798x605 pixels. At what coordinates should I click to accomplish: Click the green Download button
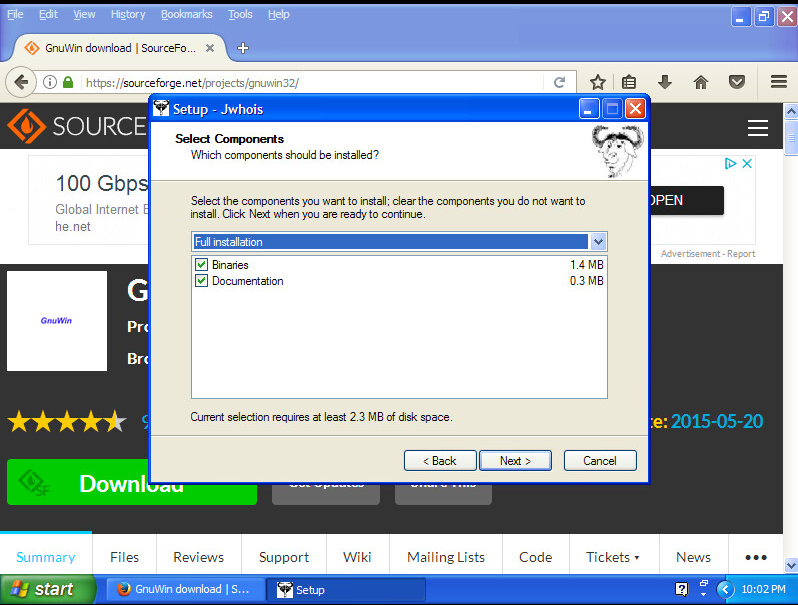click(131, 482)
